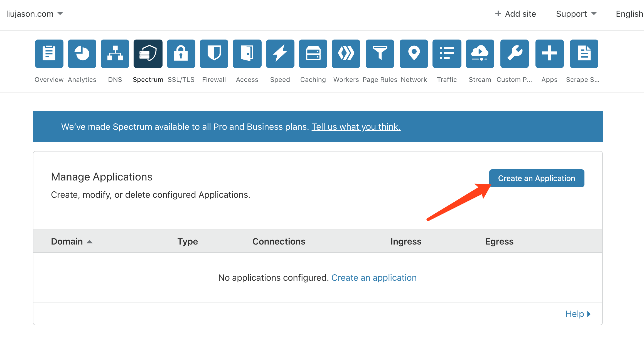Expand the Help section
The height and width of the screenshot is (342, 644).
(578, 314)
